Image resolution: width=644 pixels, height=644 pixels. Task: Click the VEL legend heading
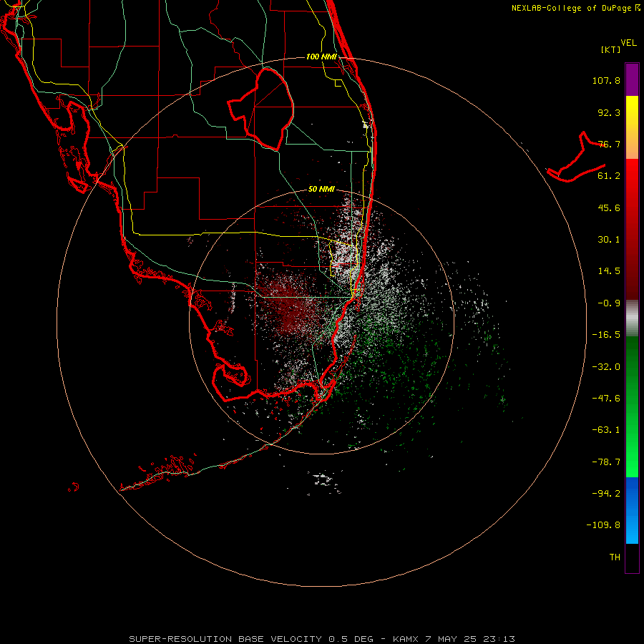click(629, 43)
